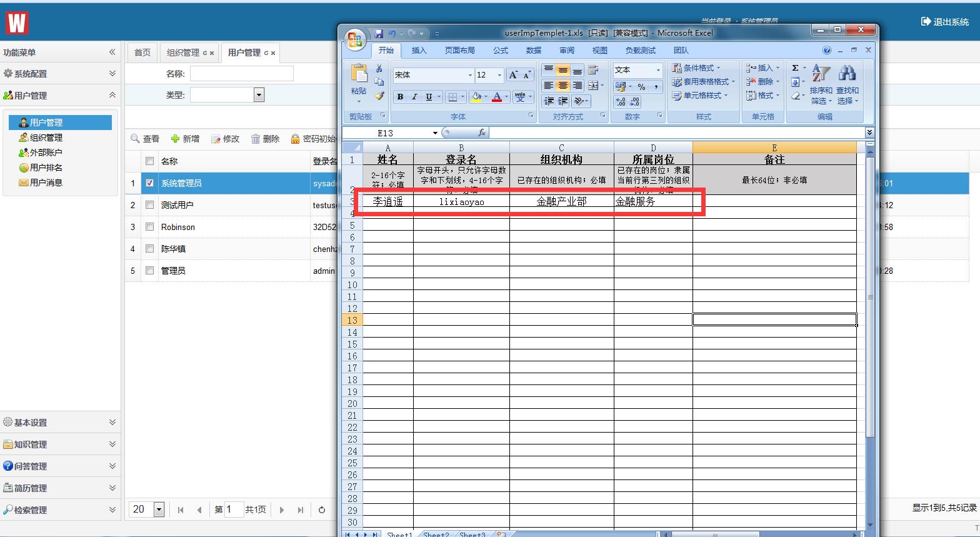Click the Increase Font Size icon
The width and height of the screenshot is (980, 537).
pyautogui.click(x=513, y=75)
